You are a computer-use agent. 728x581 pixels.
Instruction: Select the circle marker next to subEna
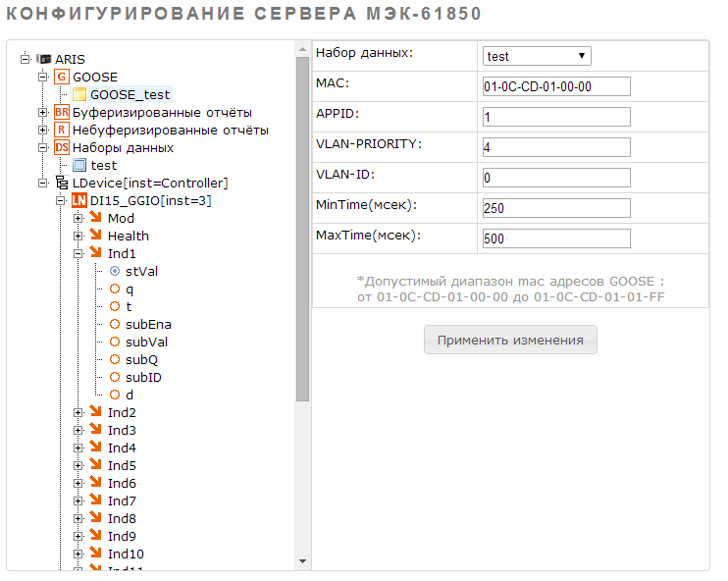(x=115, y=325)
